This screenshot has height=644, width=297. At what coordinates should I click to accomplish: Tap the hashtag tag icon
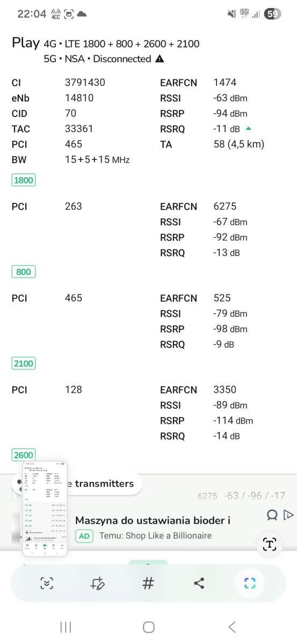coord(148,583)
